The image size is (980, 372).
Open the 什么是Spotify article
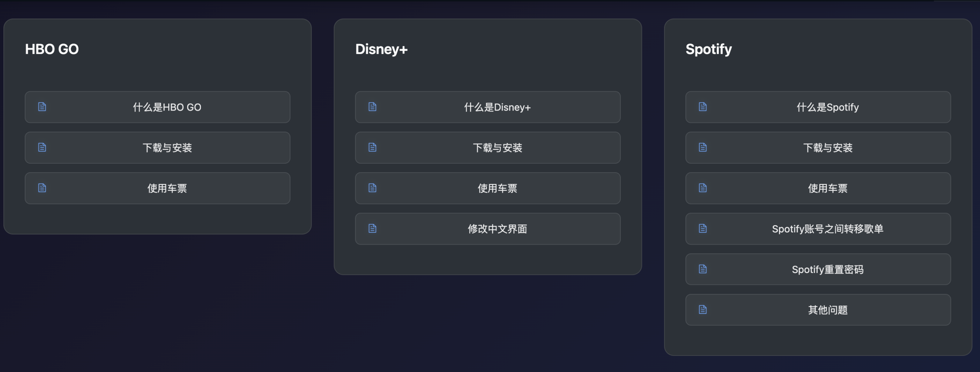coord(827,107)
